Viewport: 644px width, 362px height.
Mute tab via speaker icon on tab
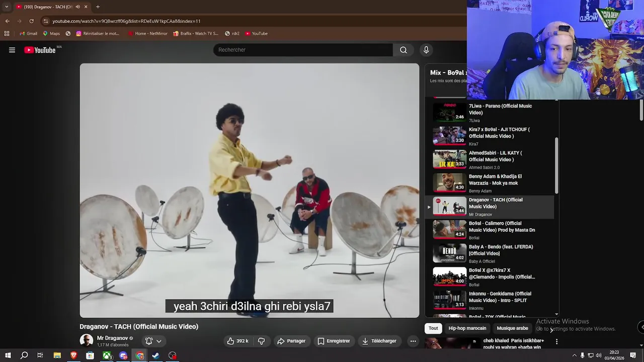point(77,7)
